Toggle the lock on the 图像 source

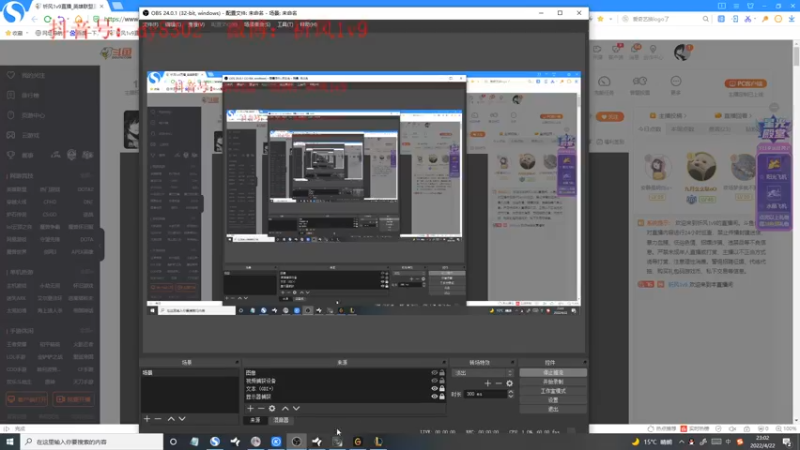click(x=442, y=373)
